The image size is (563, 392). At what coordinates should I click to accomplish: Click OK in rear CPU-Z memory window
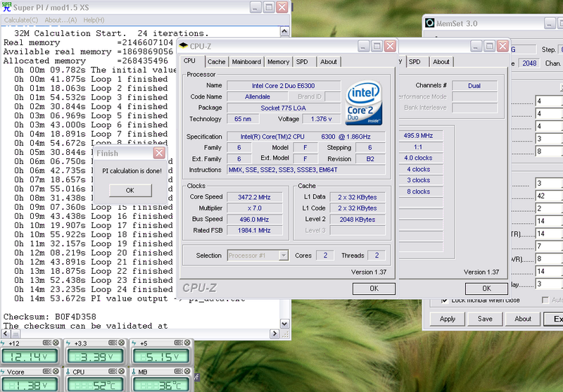click(x=486, y=289)
